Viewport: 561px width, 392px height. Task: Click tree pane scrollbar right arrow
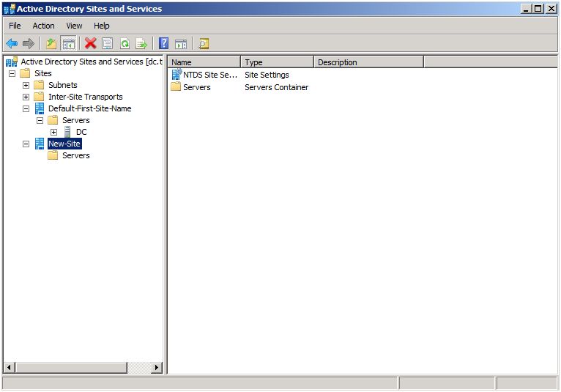click(156, 367)
